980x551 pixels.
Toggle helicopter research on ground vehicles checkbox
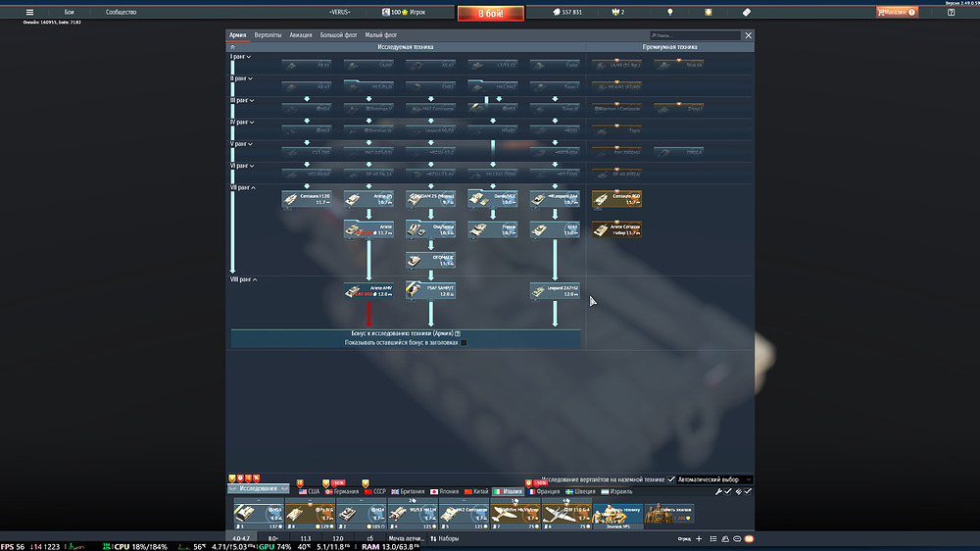670,479
